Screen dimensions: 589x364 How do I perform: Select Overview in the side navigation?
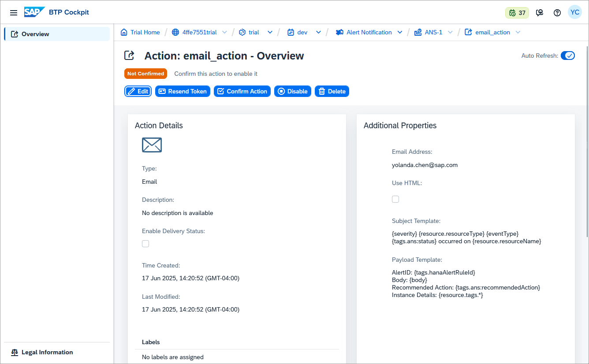click(57, 34)
